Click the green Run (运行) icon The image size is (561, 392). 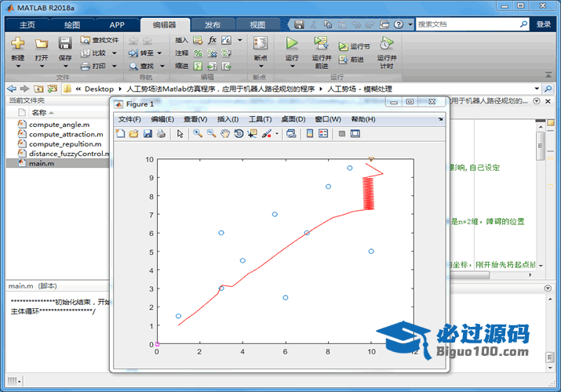click(x=292, y=43)
